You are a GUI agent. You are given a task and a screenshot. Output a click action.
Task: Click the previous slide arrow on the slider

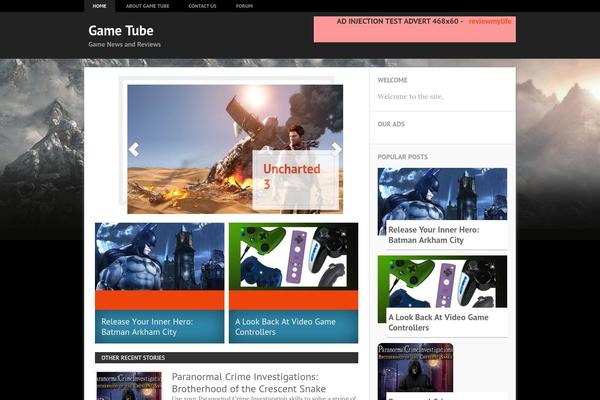pos(134,149)
